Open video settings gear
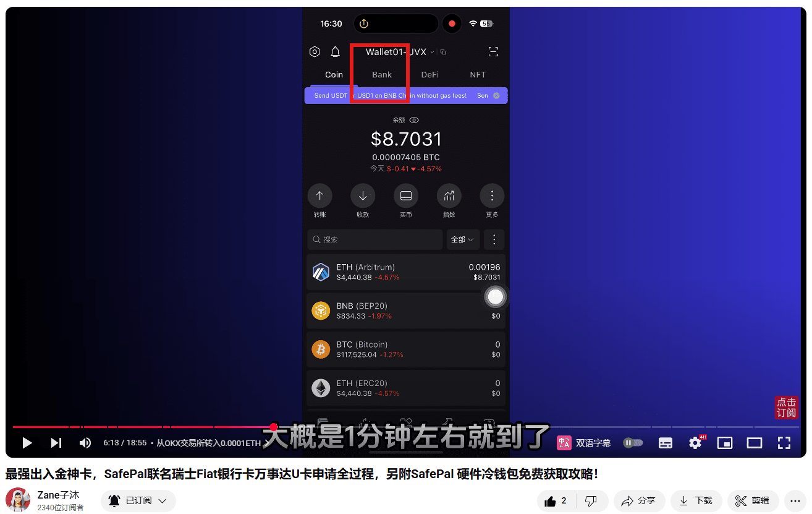Image resolution: width=812 pixels, height=514 pixels. click(x=695, y=443)
